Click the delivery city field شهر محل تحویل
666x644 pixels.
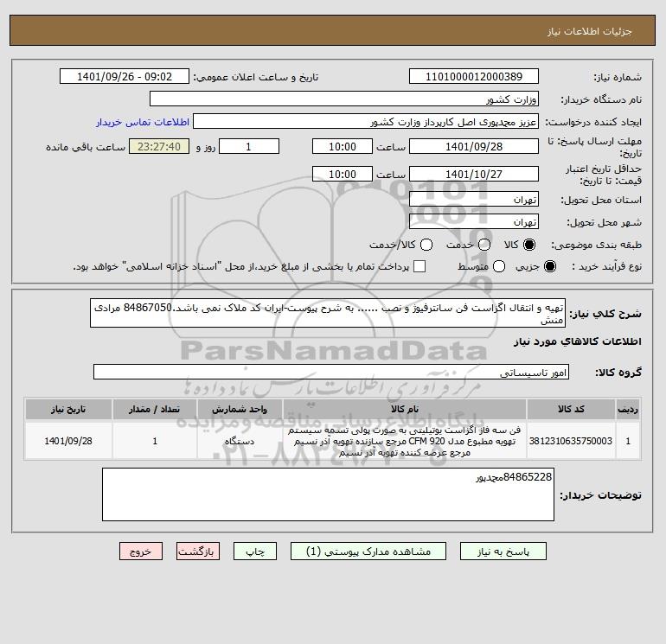tap(474, 222)
